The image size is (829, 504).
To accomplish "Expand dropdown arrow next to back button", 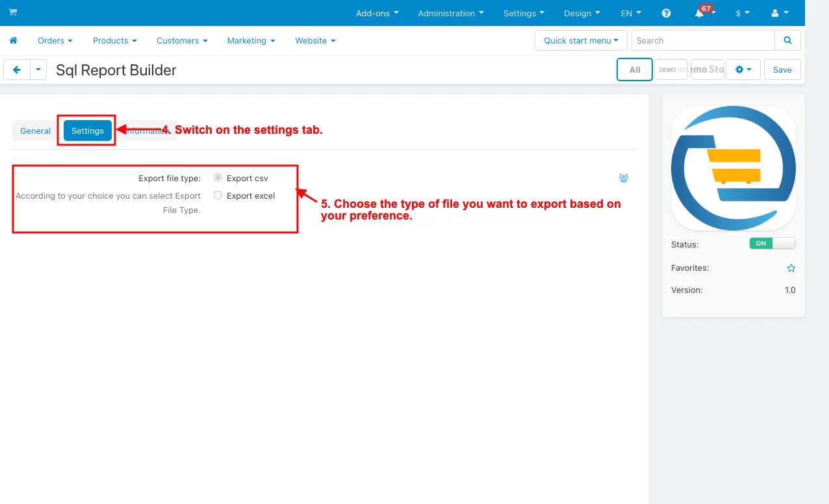I will (x=38, y=69).
